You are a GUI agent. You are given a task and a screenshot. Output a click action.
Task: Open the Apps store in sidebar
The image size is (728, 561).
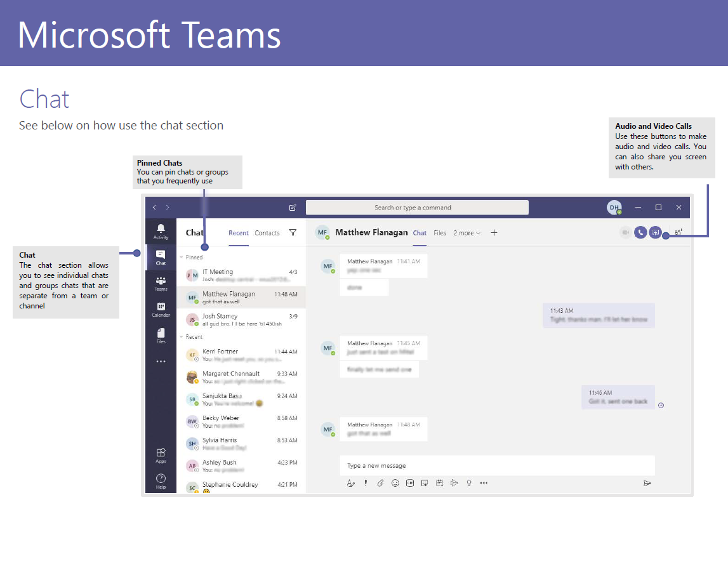click(161, 455)
